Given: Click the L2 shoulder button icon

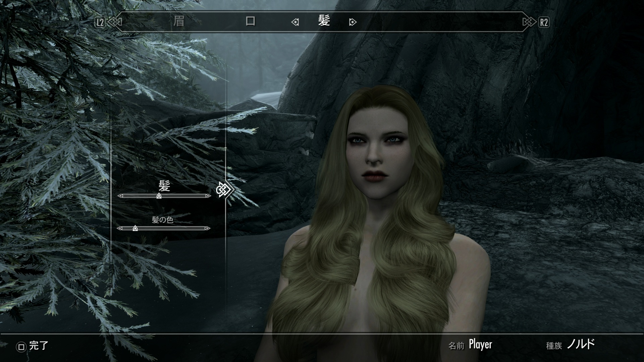Looking at the screenshot, I should (x=100, y=22).
